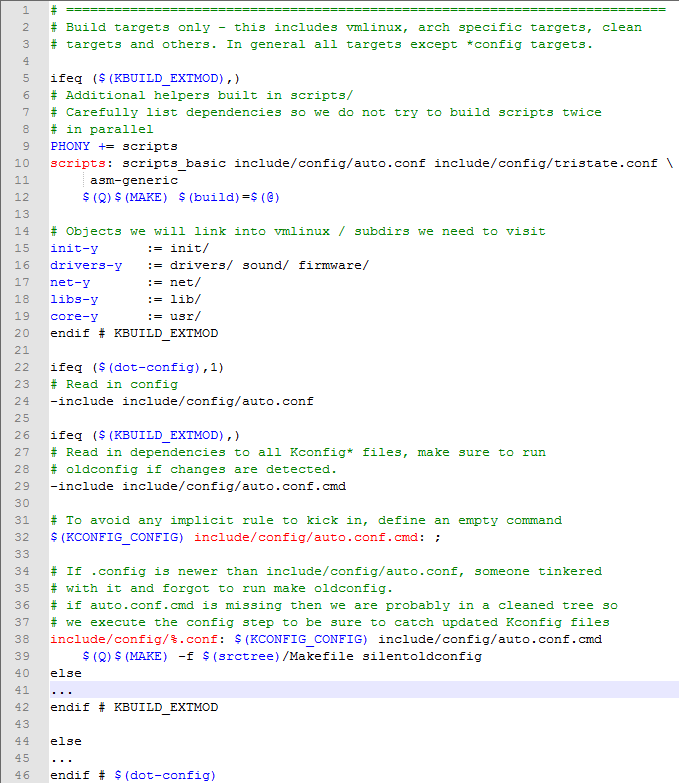Screen dimensions: 679x783
Task: Click the 'else' keyword on line 44
Action: click(x=66, y=741)
